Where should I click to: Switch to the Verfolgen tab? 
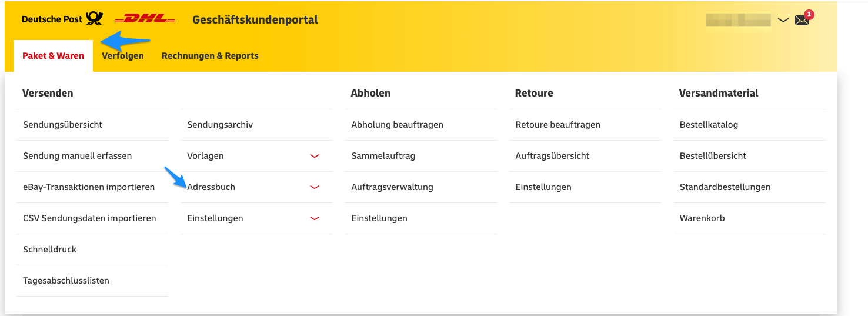tap(123, 56)
